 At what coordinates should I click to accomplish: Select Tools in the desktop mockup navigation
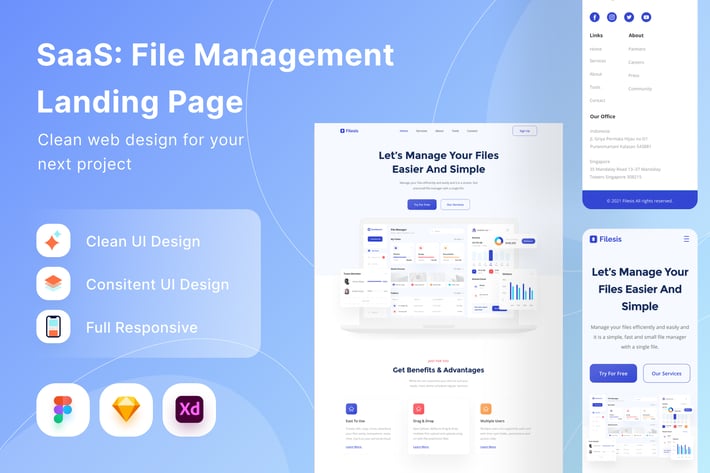[x=455, y=131]
